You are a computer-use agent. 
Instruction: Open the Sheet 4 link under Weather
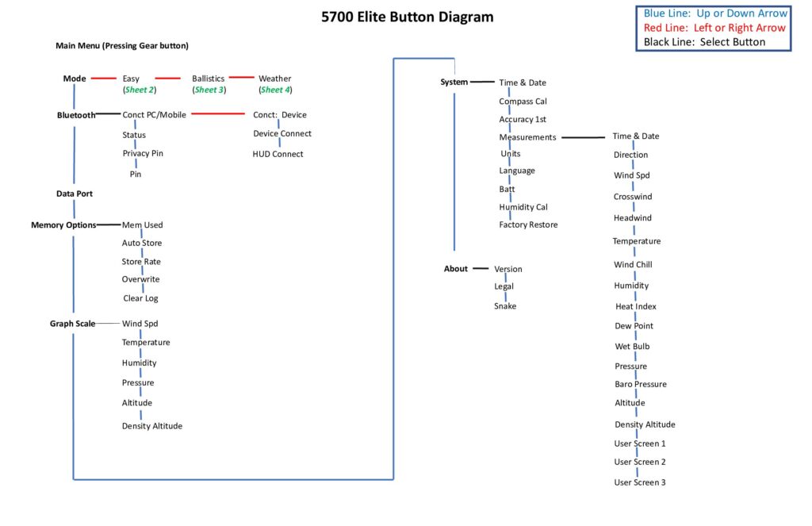coord(275,90)
